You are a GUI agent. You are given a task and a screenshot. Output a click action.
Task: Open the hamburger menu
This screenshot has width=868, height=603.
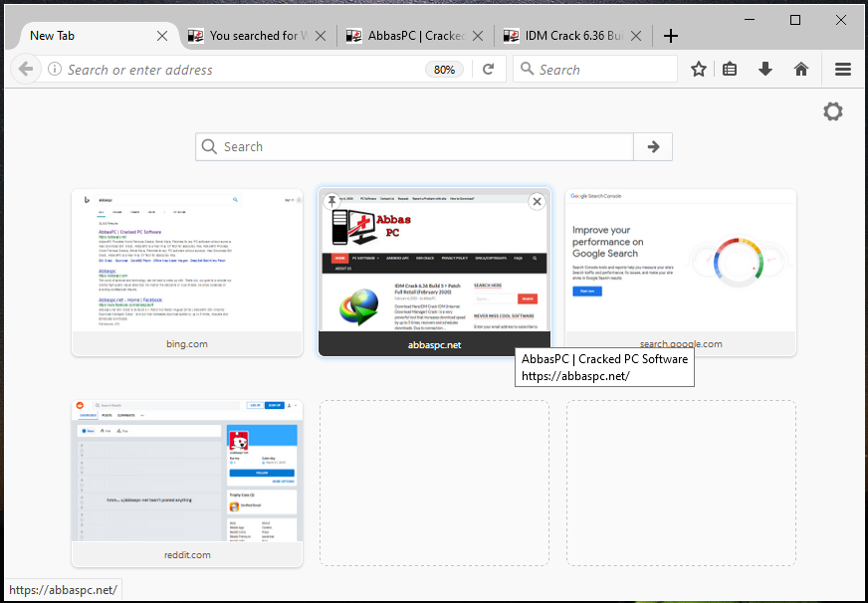point(843,69)
